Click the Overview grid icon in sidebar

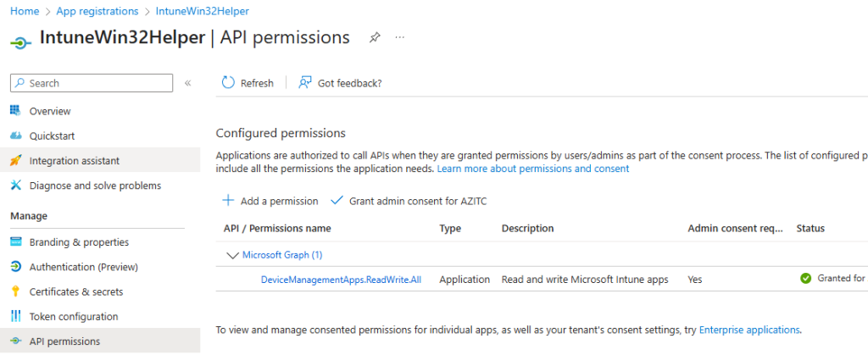15,111
